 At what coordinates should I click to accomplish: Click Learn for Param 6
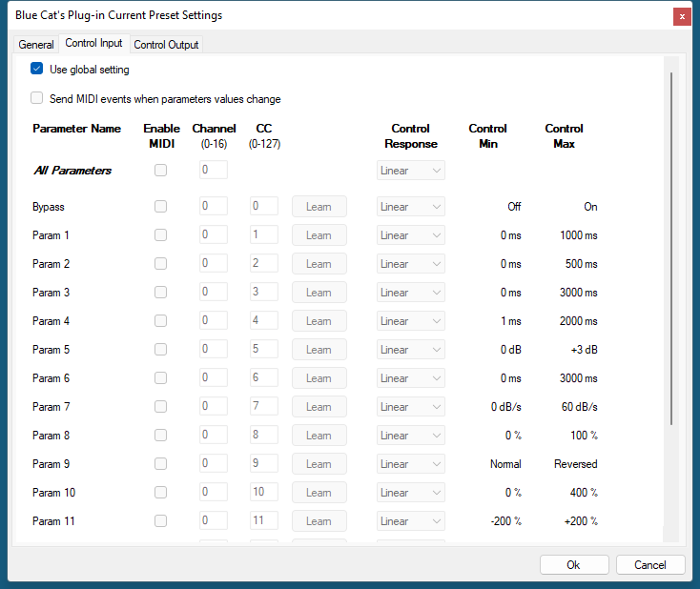click(319, 378)
